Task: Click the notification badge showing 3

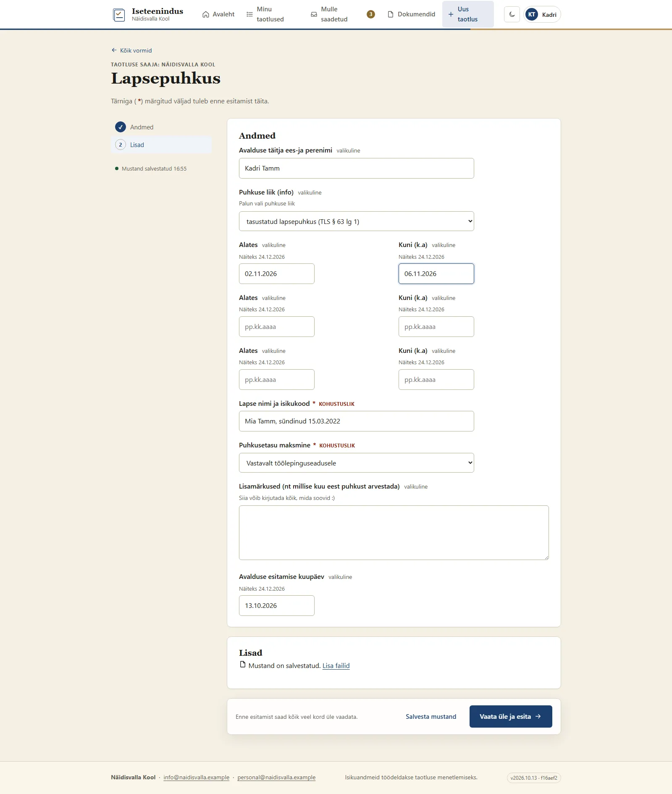Action: (x=370, y=14)
